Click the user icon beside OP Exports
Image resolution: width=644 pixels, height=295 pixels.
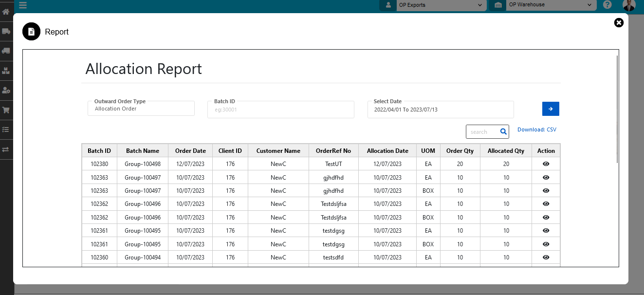(x=388, y=5)
